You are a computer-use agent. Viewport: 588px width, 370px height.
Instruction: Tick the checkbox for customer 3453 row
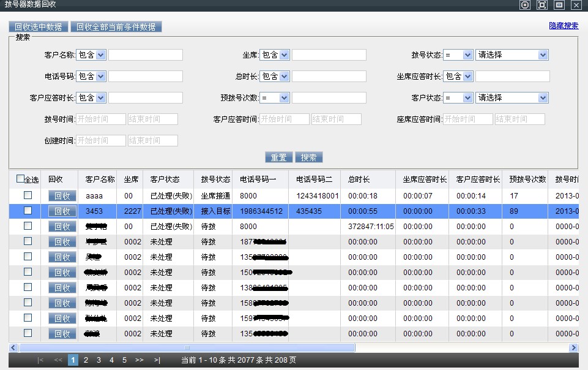28,211
